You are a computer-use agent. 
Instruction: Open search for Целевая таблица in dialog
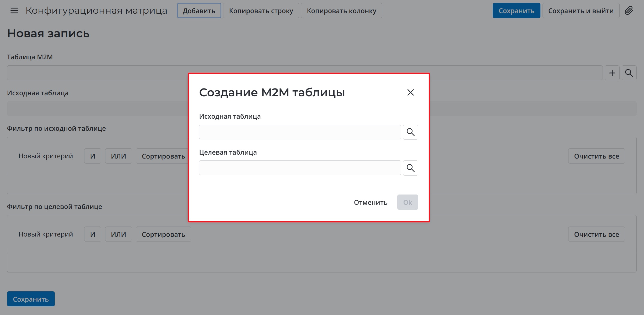tap(410, 168)
